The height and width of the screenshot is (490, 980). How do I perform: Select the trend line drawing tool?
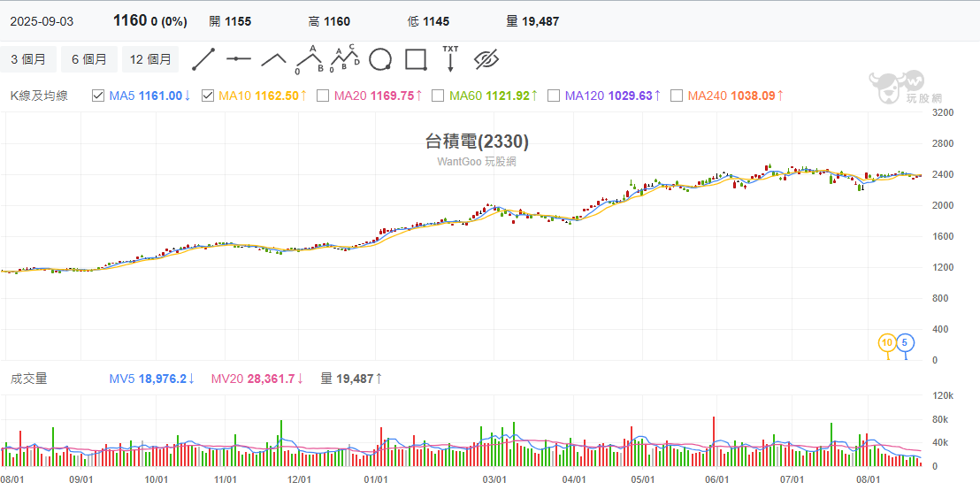(x=203, y=59)
